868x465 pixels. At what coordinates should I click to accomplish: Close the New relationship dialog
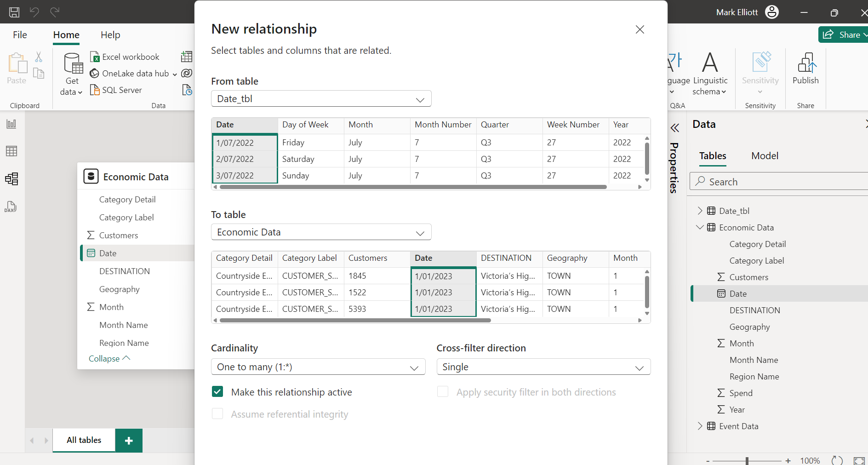click(x=640, y=29)
